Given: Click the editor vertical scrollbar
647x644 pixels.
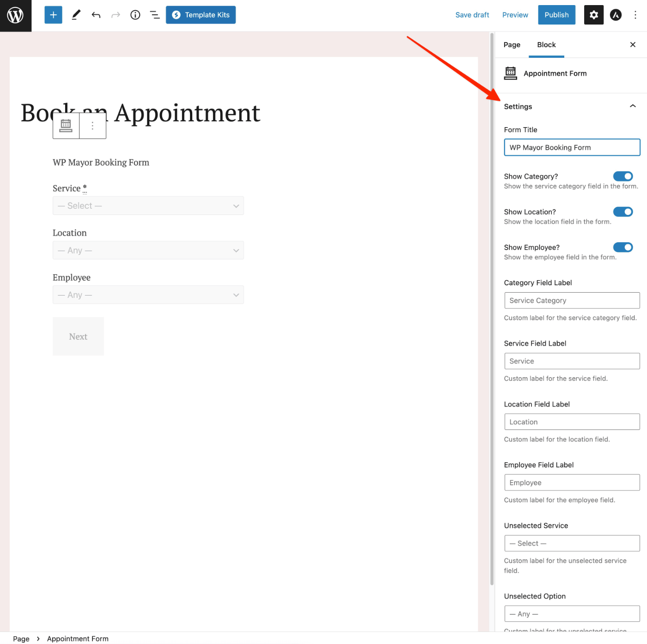Looking at the screenshot, I should pos(492,310).
